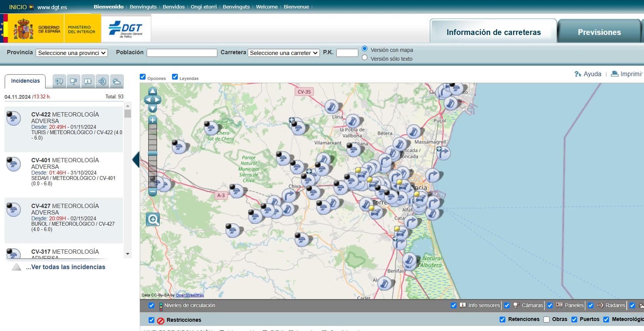This screenshot has width=644, height=331.
Task: Open the Info sensores sidebar tab icon
Action: tap(88, 82)
